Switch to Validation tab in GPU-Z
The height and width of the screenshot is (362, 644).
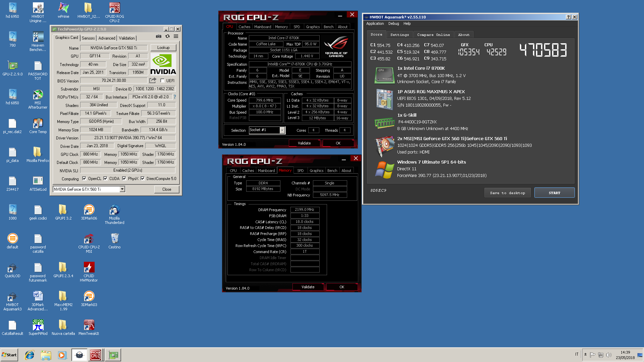coord(127,38)
